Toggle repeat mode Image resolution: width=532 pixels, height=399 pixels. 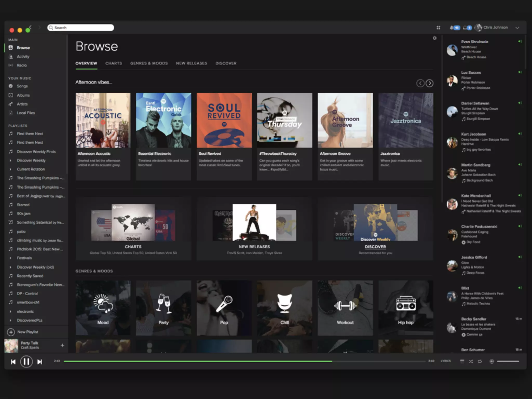tap(480, 361)
